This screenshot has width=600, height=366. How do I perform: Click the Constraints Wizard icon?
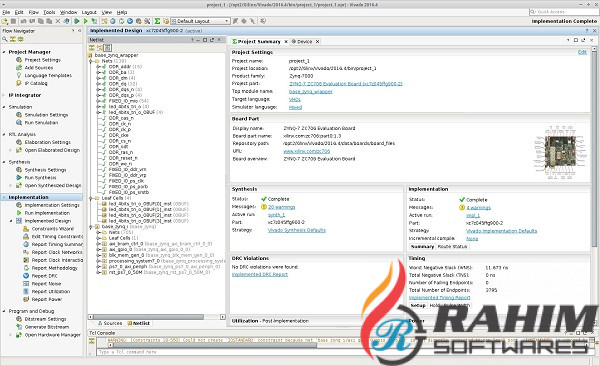tap(26, 229)
